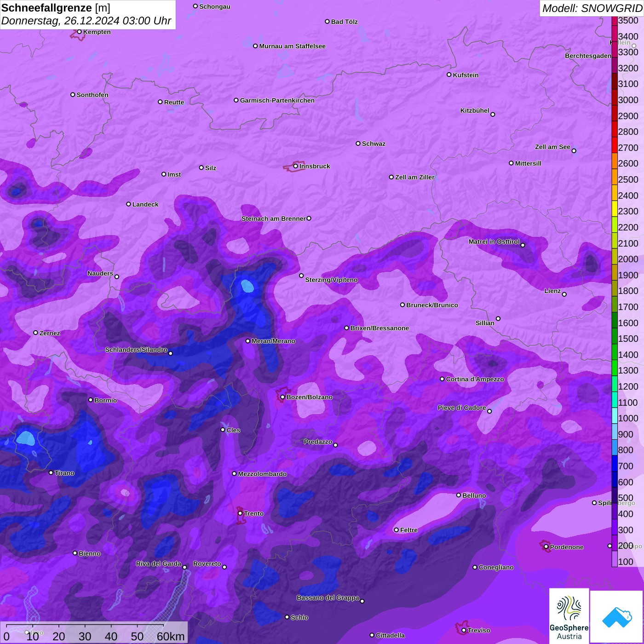Click the Rovereto label
Image resolution: width=644 pixels, height=644 pixels.
207,563
